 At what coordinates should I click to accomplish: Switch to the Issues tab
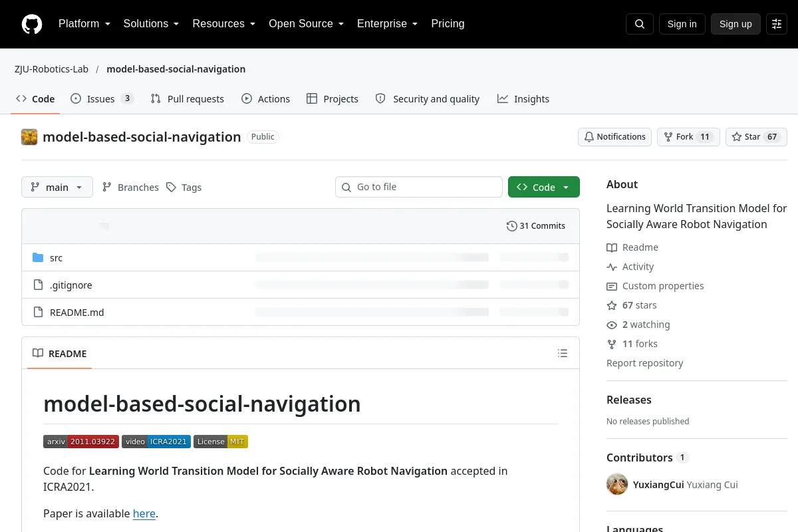pos(102,99)
